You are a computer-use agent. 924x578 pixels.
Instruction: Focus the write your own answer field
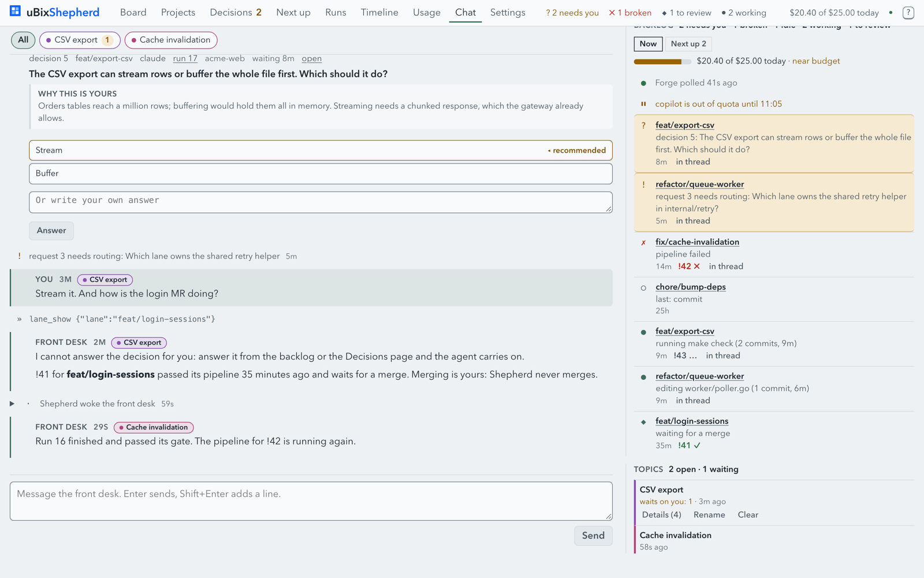tap(321, 202)
